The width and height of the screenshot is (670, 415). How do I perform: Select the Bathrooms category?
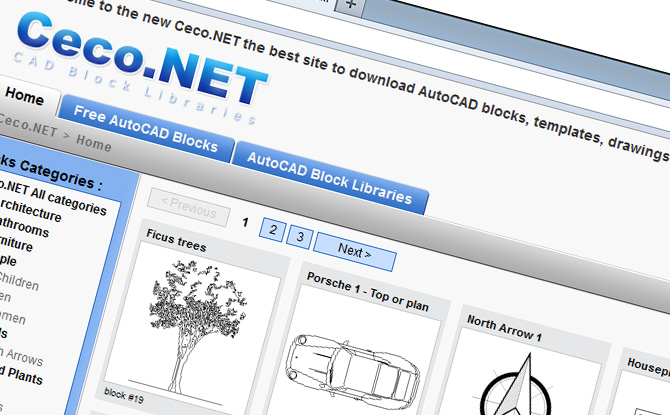click(x=24, y=226)
